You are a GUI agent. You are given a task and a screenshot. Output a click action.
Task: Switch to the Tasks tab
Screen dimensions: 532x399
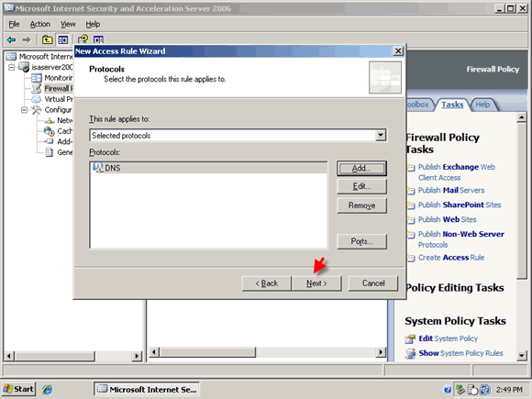point(452,105)
